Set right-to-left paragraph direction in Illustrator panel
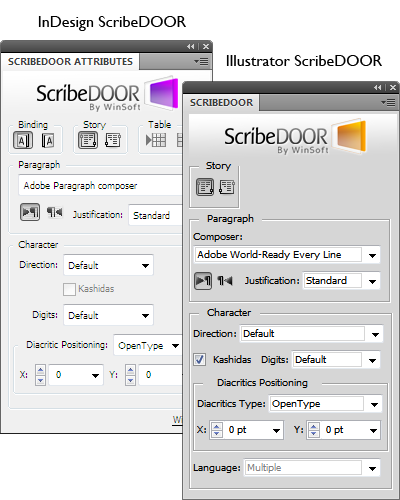Image resolution: width=400 pixels, height=500 pixels. coord(225,281)
